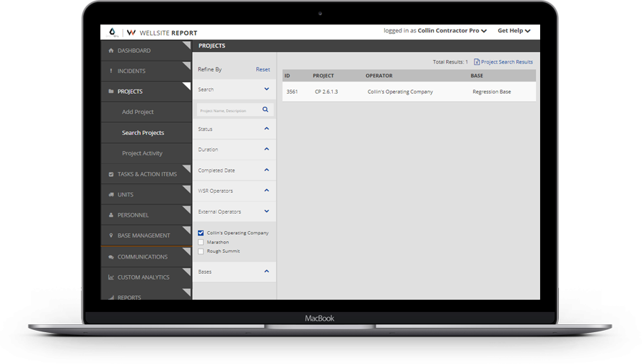The image size is (642, 364).
Task: Click the Incidents exclamation icon
Action: (111, 71)
